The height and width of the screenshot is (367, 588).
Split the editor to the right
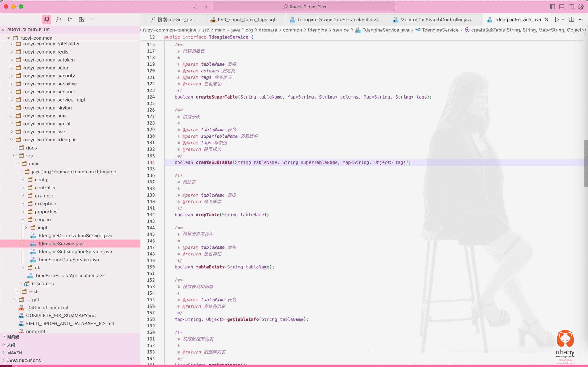pyautogui.click(x=571, y=20)
